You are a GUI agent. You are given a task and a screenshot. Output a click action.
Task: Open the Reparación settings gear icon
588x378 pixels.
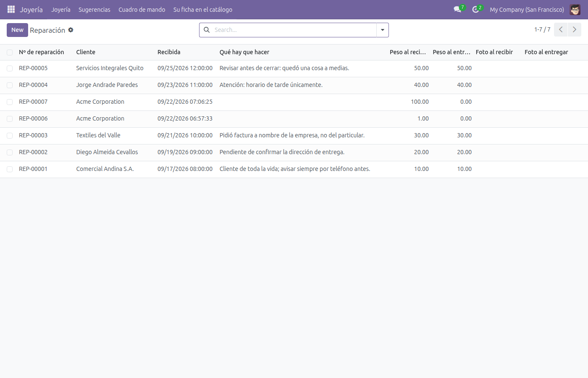pyautogui.click(x=71, y=30)
